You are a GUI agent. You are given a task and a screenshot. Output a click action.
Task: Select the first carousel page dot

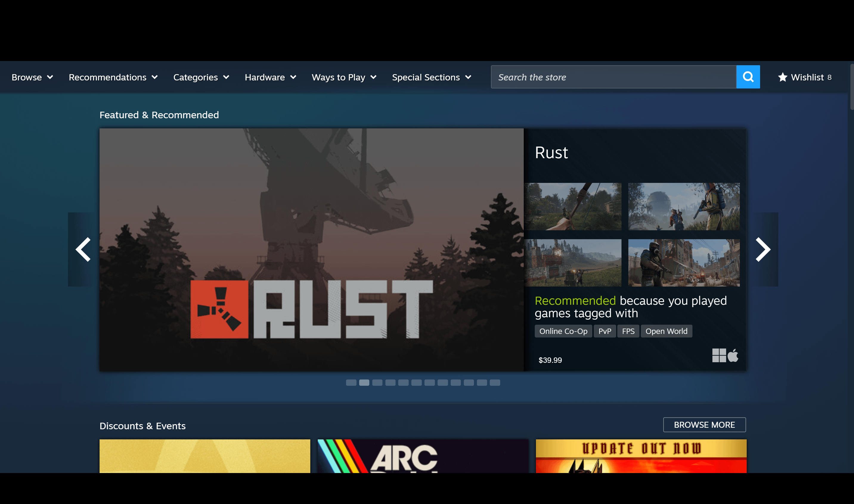(351, 383)
